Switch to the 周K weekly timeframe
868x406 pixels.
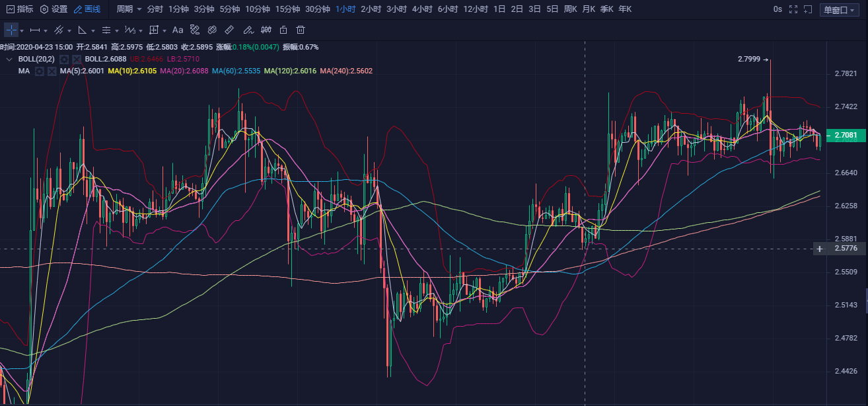click(x=570, y=9)
